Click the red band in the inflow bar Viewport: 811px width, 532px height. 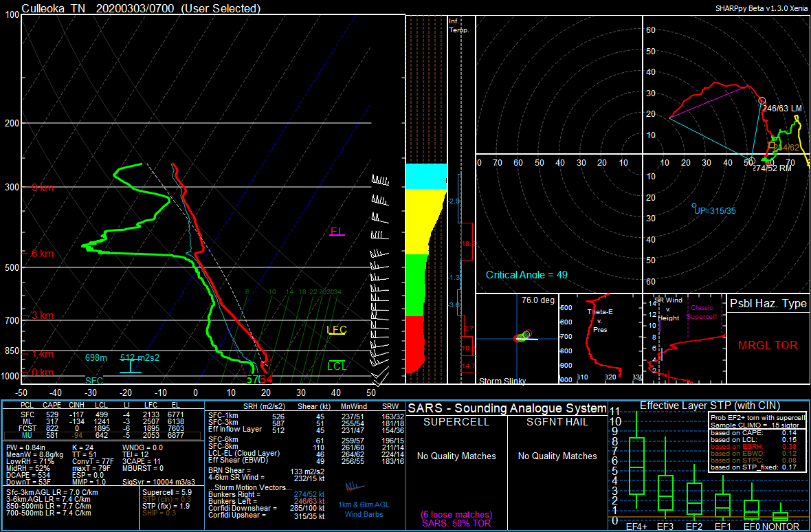pyautogui.click(x=414, y=344)
